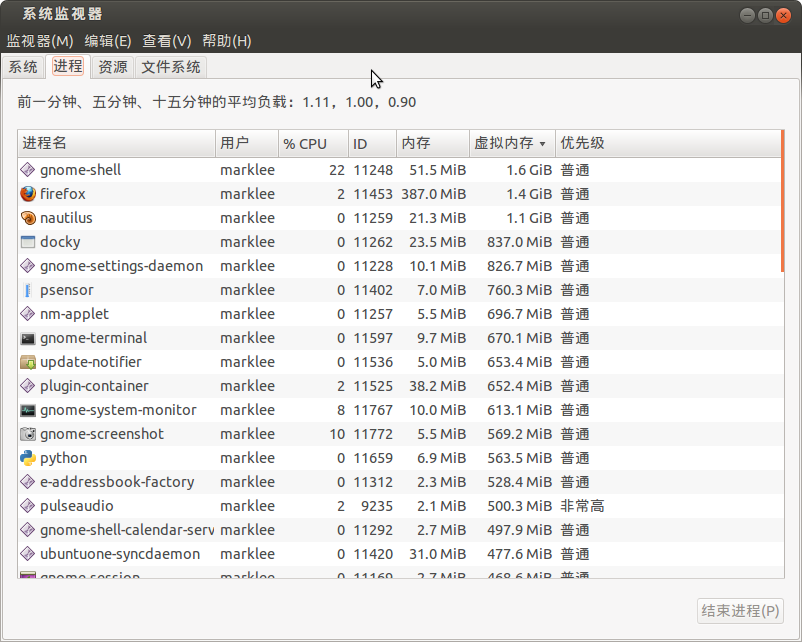Select the gnome-shell-calendar-serv process name
The width and height of the screenshot is (802, 642).
point(127,530)
